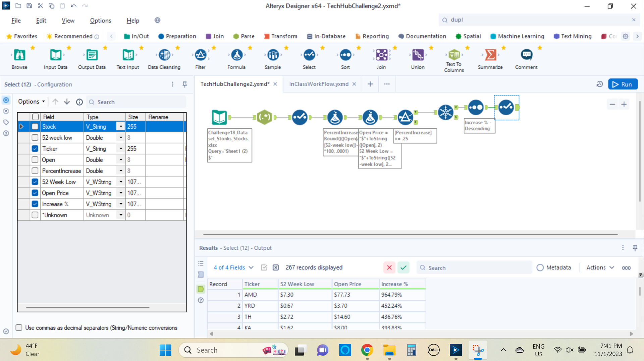Open the Actions dropdown in Results
This screenshot has width=644, height=361.
coord(600,267)
